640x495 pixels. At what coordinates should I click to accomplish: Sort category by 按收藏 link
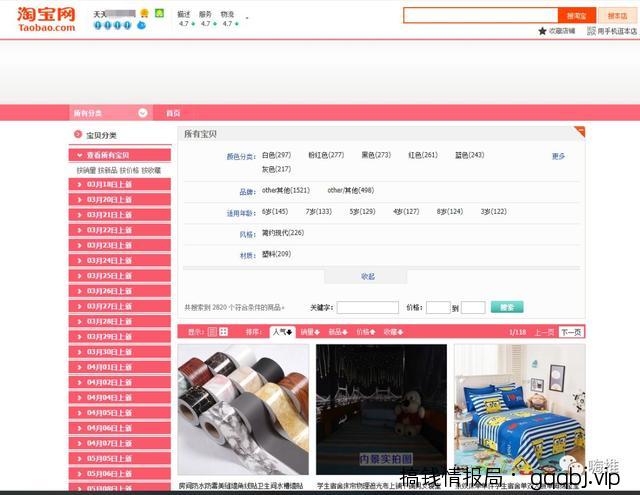[151, 170]
